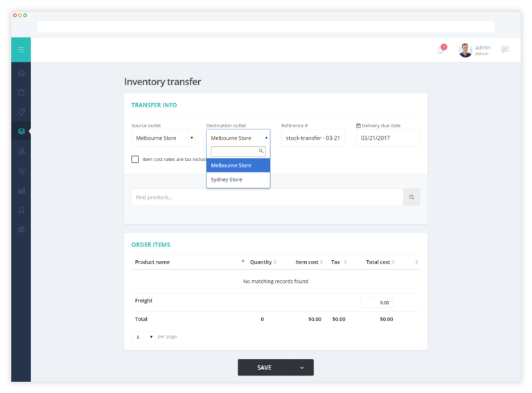
Task: Click the browser address bar
Action: (266, 27)
